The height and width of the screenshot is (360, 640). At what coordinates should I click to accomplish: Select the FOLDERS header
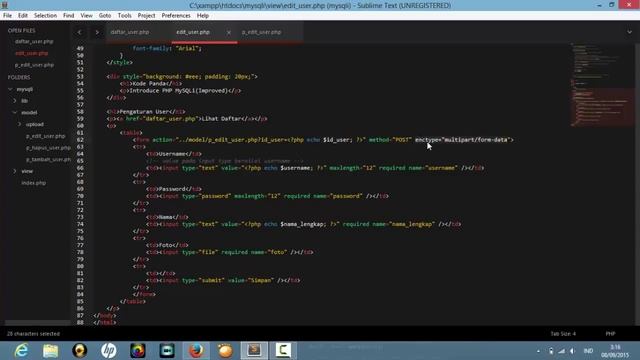(x=19, y=77)
